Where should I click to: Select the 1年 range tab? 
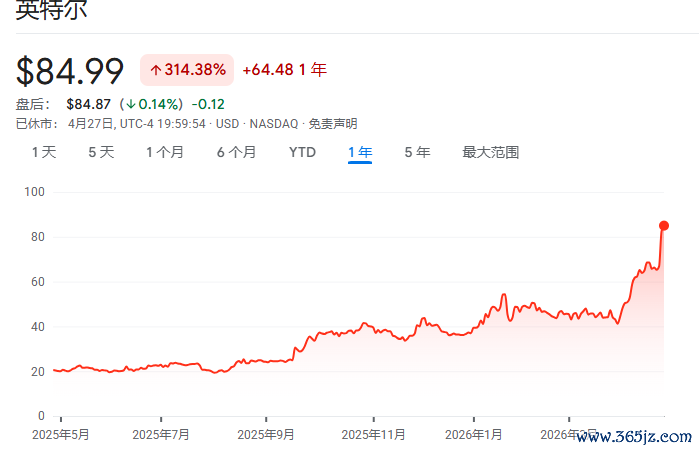tap(360, 152)
